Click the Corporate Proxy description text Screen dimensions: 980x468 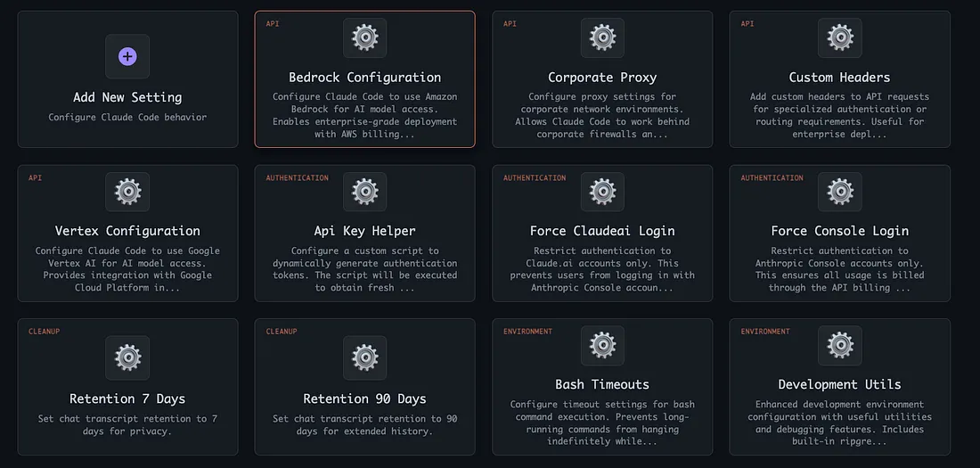[x=602, y=116]
